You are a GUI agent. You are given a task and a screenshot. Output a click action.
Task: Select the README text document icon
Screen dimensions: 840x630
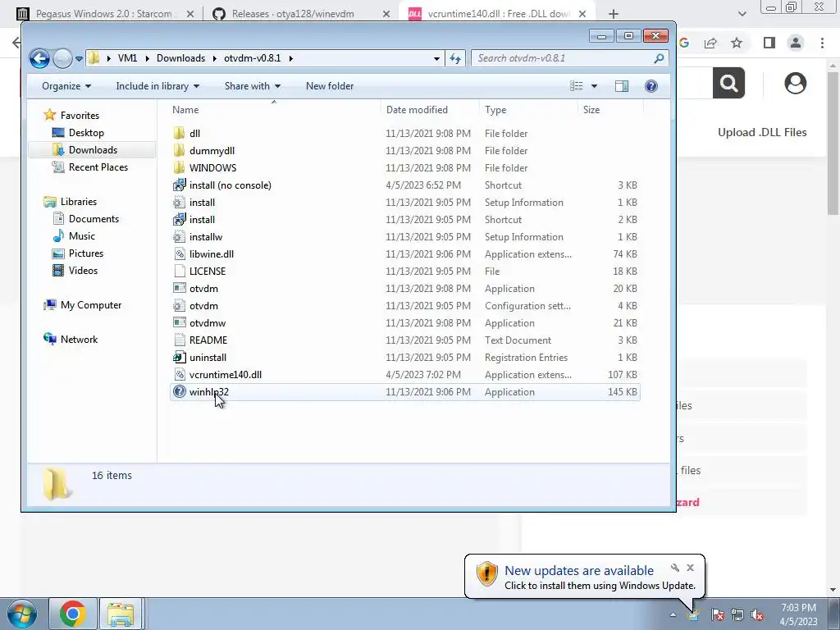(x=180, y=340)
